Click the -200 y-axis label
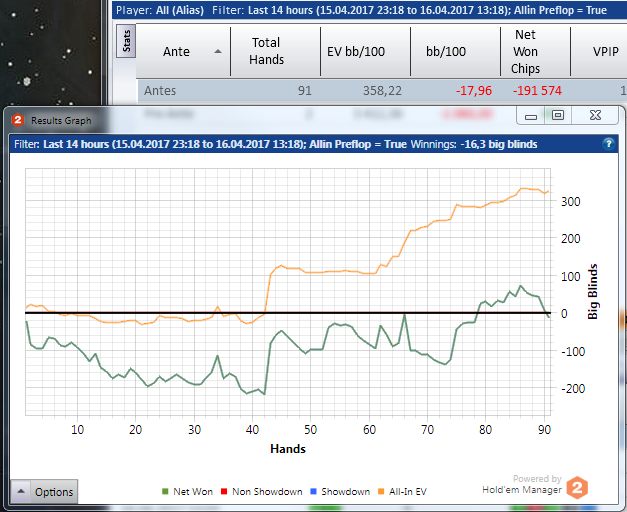This screenshot has height=512, width=627. pos(573,388)
